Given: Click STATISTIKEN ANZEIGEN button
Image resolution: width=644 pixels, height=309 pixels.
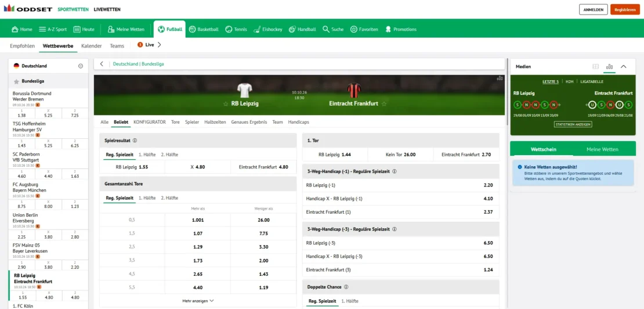Looking at the screenshot, I should pos(573,124).
